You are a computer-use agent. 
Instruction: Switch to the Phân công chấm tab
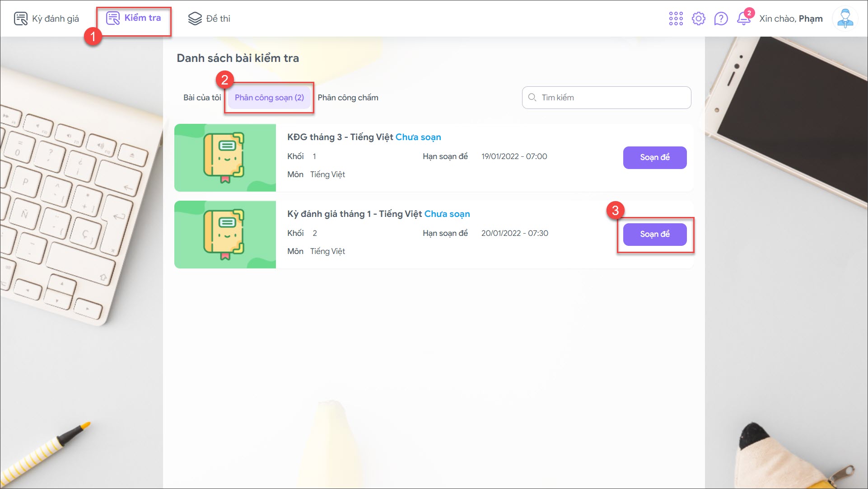(348, 98)
